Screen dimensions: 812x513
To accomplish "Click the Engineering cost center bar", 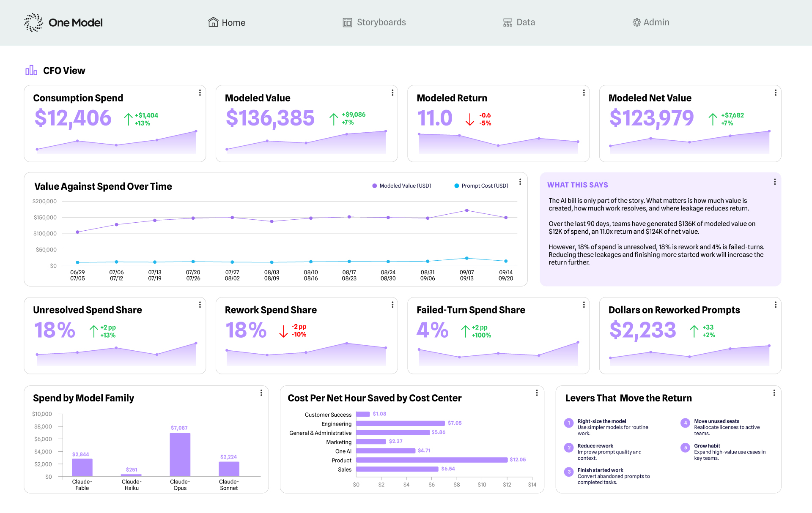I will (401, 423).
